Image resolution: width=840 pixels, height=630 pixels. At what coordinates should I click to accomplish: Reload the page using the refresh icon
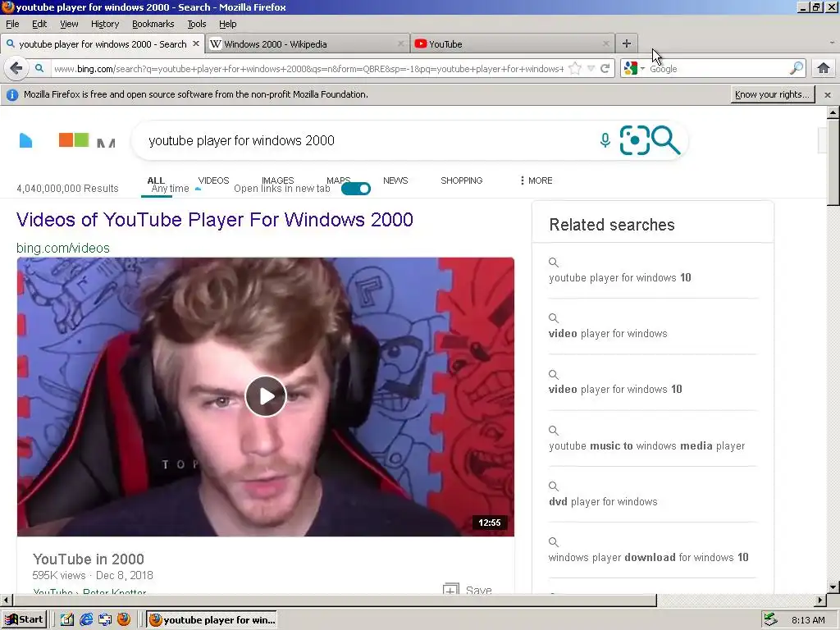point(605,69)
